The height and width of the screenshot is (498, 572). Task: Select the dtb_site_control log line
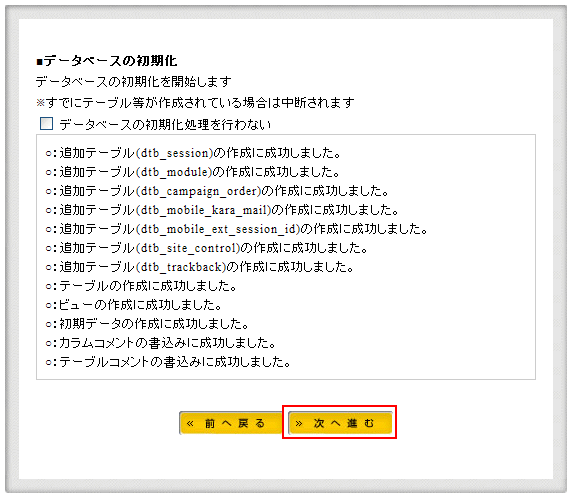coord(206,248)
